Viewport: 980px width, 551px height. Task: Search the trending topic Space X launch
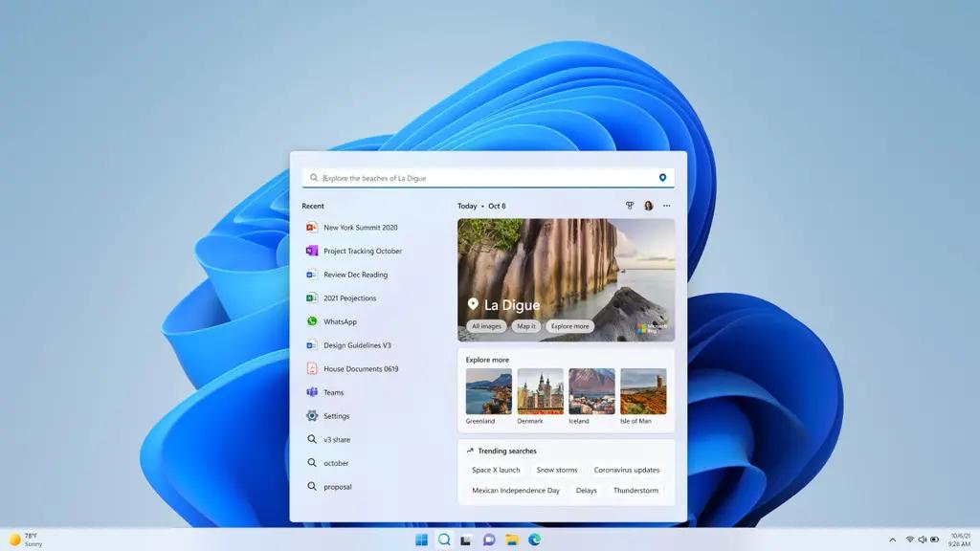pyautogui.click(x=496, y=470)
